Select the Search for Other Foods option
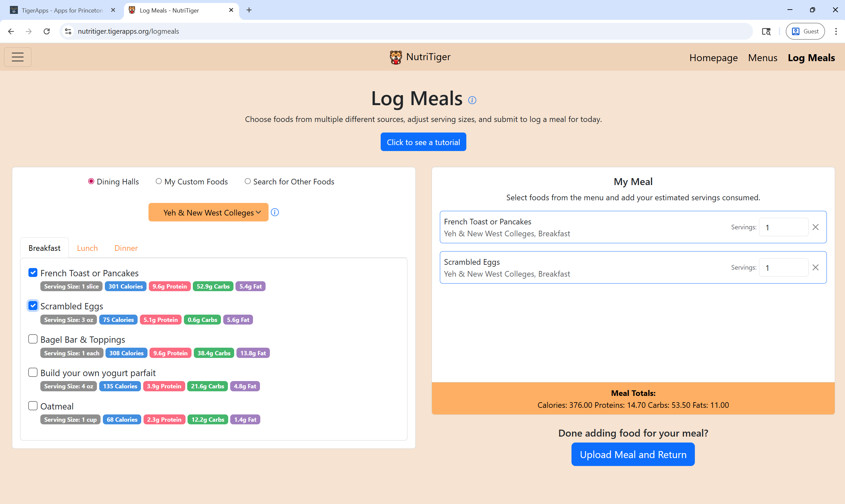 tap(247, 181)
